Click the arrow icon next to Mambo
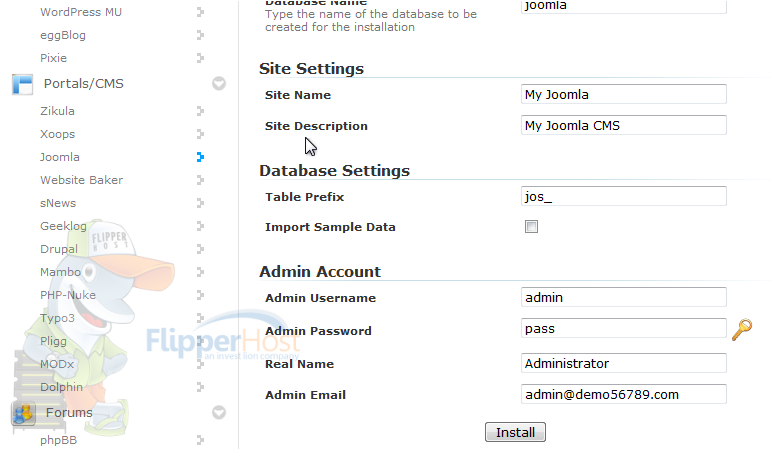776x450 pixels. point(200,272)
